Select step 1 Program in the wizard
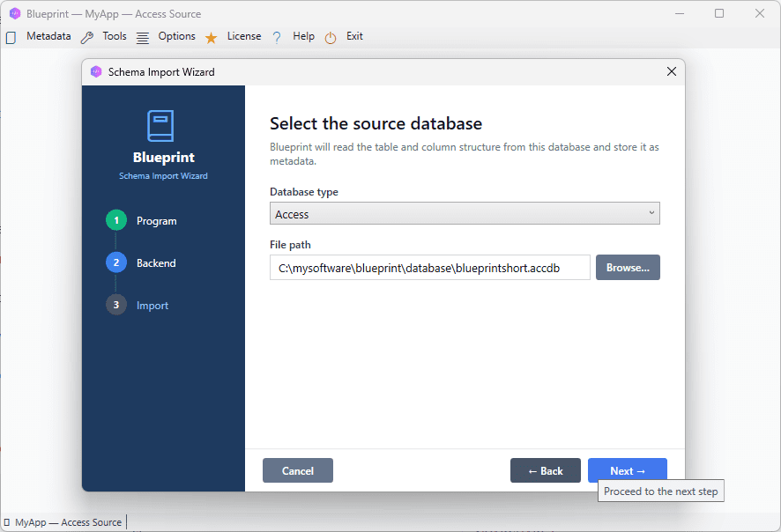Screen dimensions: 781x532 tap(115, 220)
